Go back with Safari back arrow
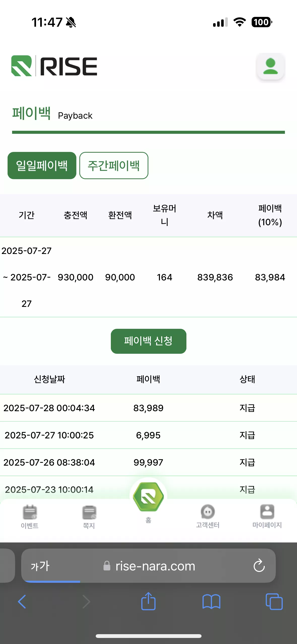Image resolution: width=297 pixels, height=644 pixels. [x=22, y=602]
